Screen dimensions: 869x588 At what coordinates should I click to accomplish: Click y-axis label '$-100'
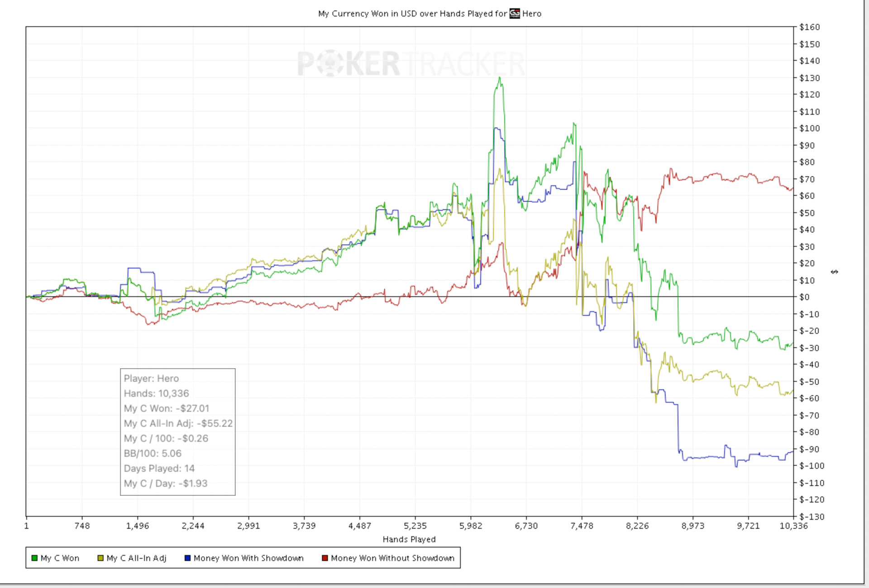[x=812, y=466]
